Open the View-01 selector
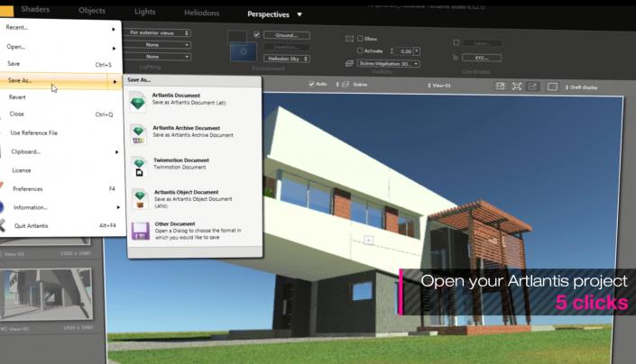 (x=438, y=86)
